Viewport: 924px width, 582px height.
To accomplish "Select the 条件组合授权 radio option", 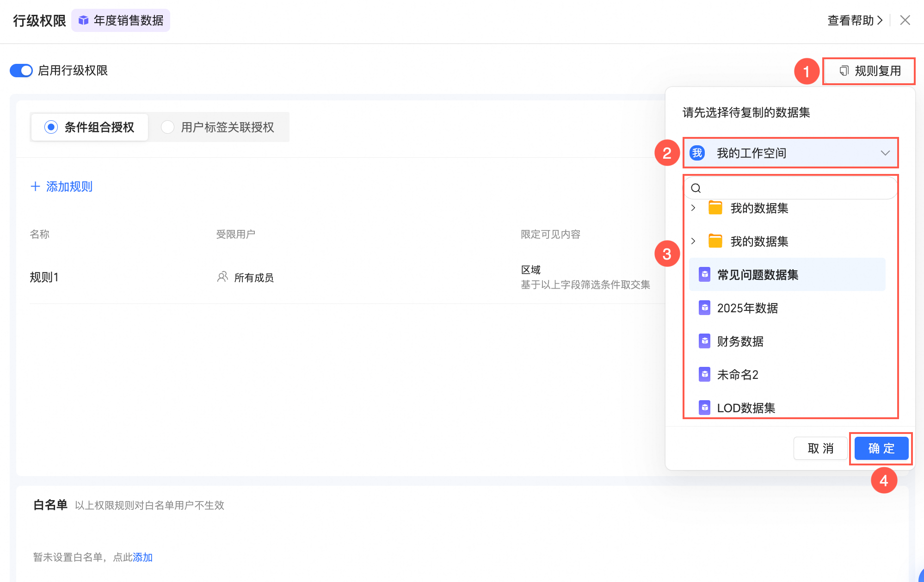I will (51, 127).
